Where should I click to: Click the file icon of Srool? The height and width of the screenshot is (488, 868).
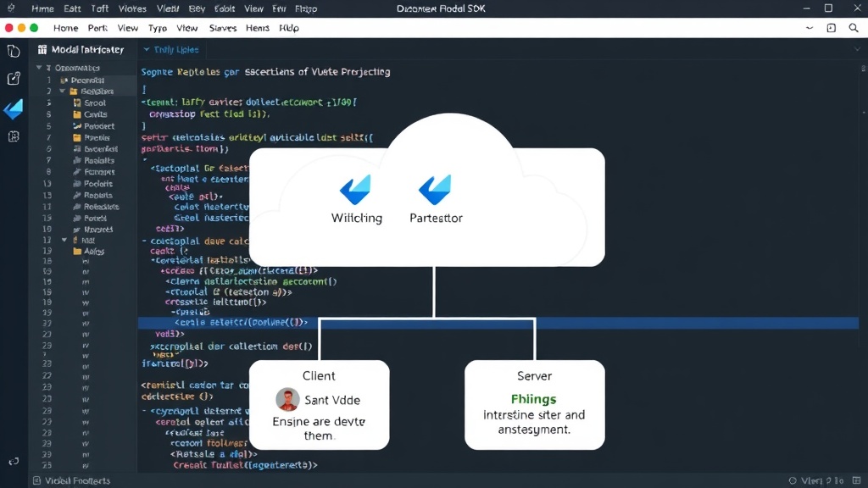click(x=77, y=103)
